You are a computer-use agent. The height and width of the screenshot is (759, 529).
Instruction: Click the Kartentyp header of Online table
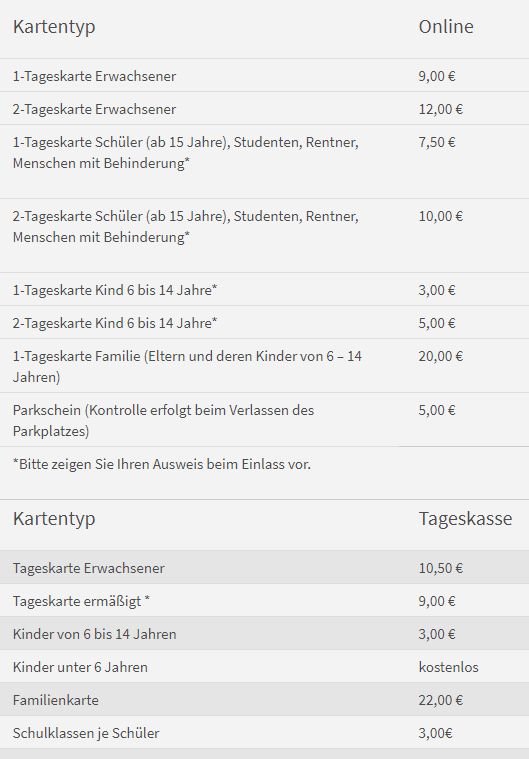click(54, 27)
